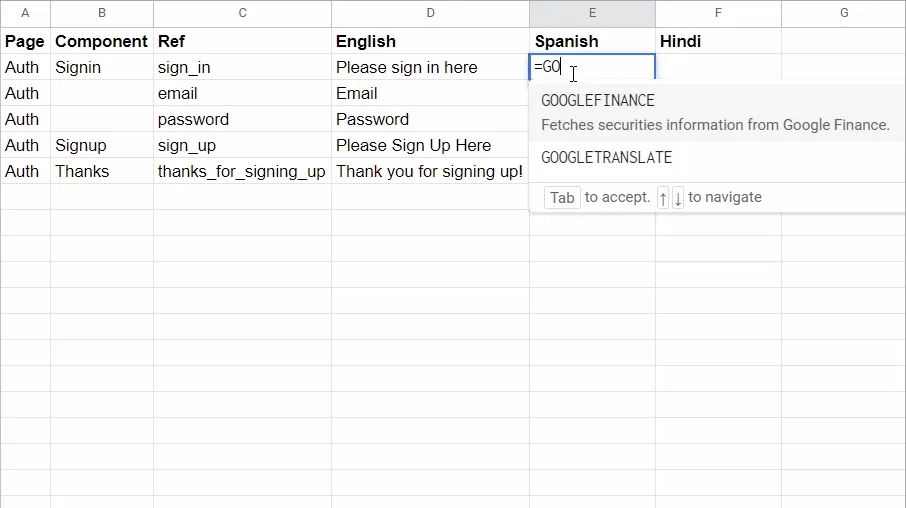The height and width of the screenshot is (508, 906).
Task: Select column B header
Action: point(102,13)
